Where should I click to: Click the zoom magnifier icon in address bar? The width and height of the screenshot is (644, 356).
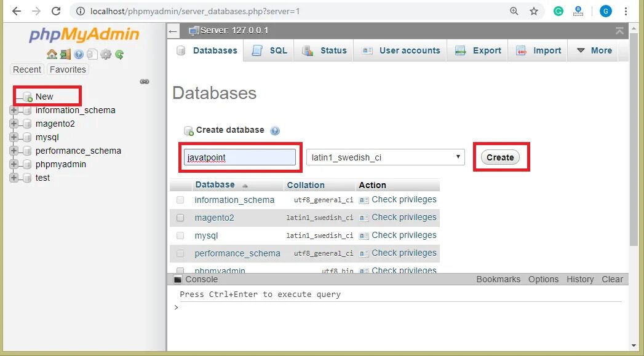coord(514,11)
